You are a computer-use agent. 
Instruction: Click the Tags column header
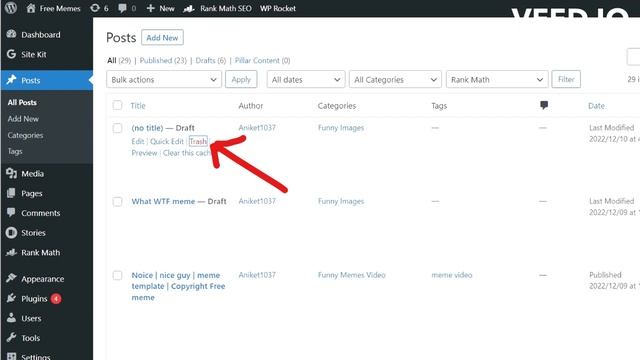(x=439, y=106)
